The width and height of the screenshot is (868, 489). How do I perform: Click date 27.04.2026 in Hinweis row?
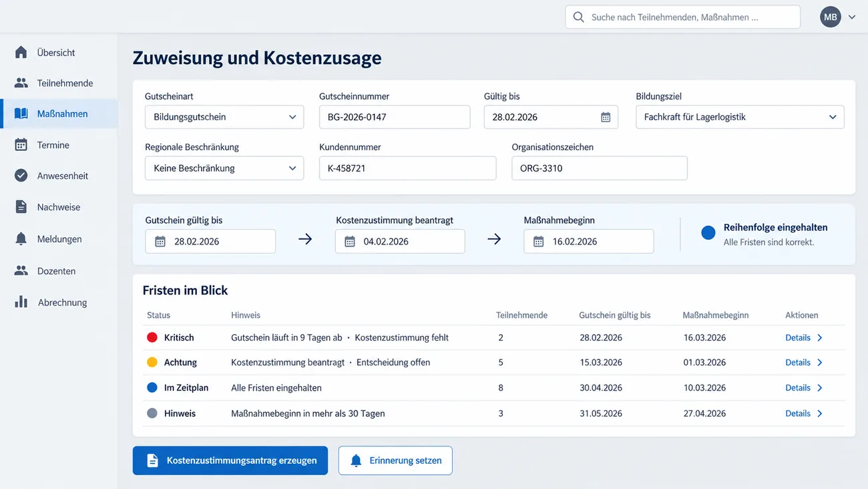[704, 414]
